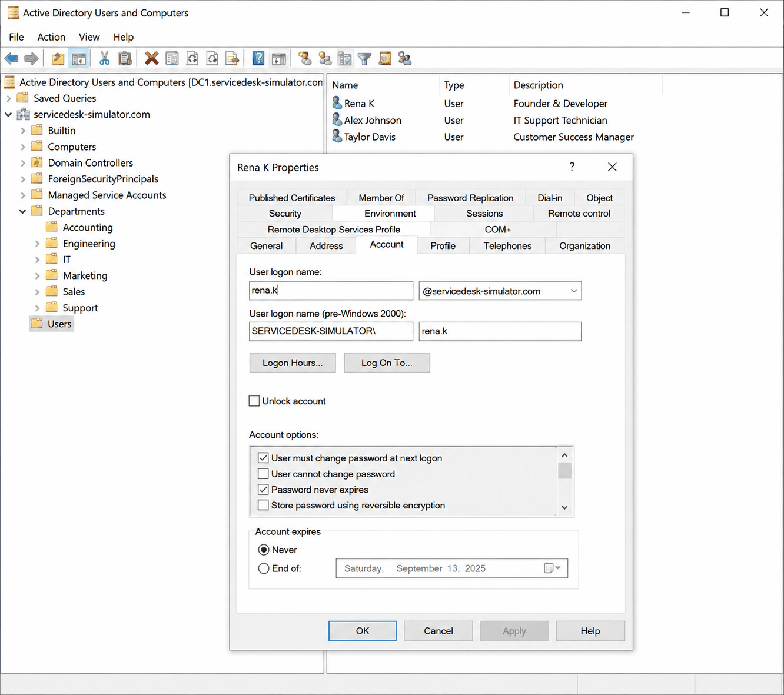Click Cancel in Rena K Properties
This screenshot has width=784, height=695.
438,630
